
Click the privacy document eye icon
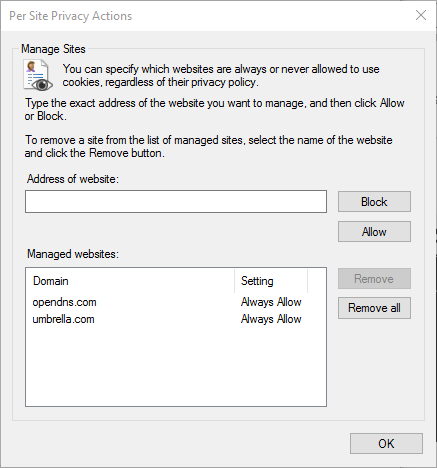(38, 75)
